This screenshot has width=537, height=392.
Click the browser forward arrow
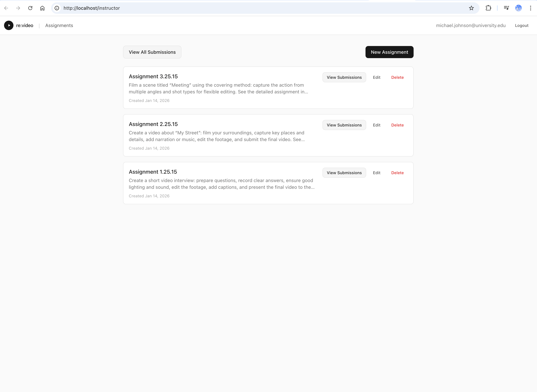(18, 8)
